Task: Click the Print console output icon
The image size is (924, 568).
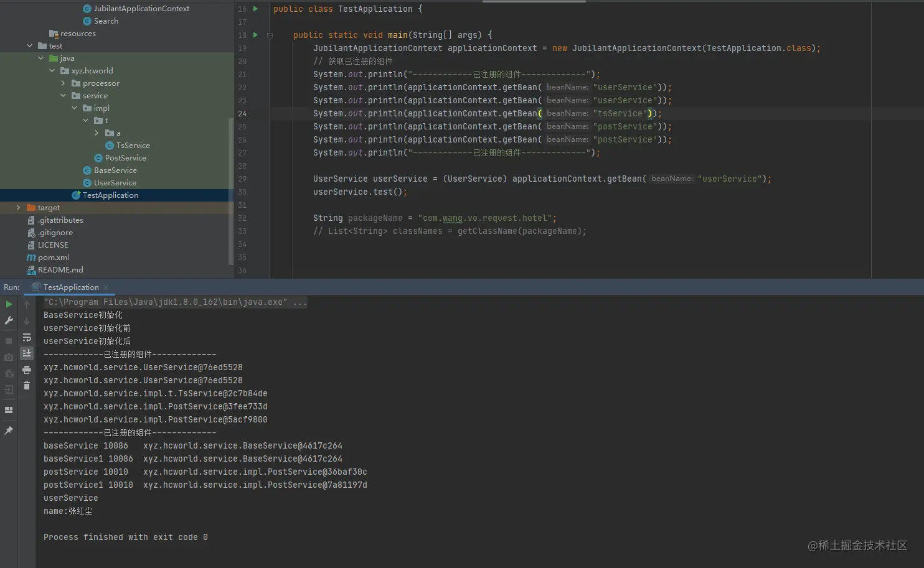Action: [x=27, y=370]
